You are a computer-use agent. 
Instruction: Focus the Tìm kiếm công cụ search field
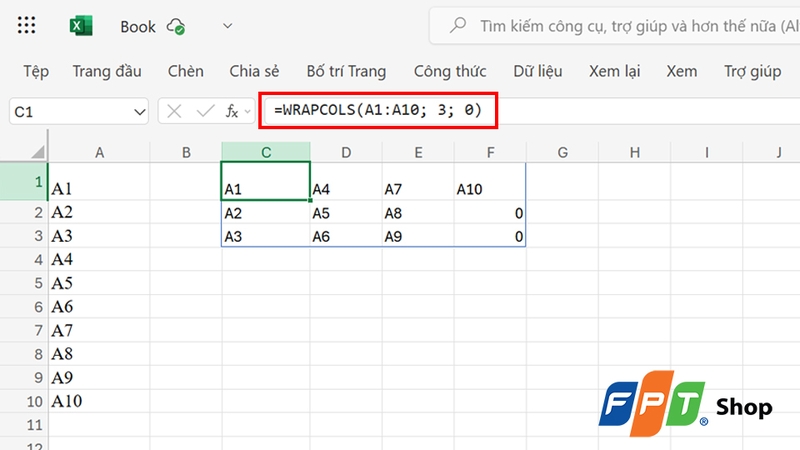tap(615, 26)
